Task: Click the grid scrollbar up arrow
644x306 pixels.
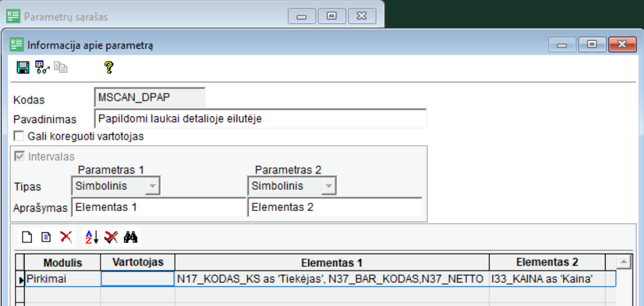Action: pyautogui.click(x=625, y=263)
